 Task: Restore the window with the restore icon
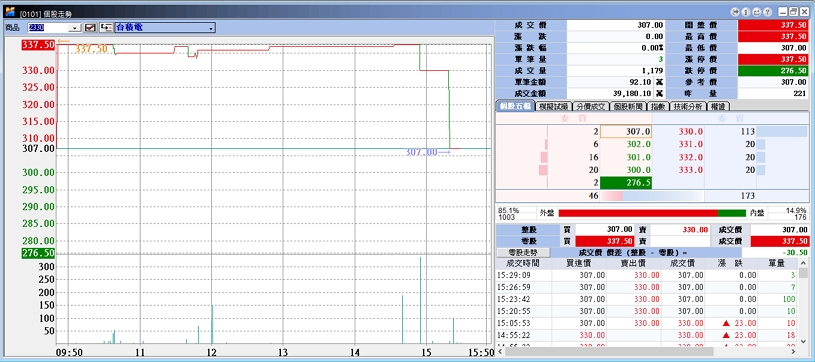coord(793,11)
